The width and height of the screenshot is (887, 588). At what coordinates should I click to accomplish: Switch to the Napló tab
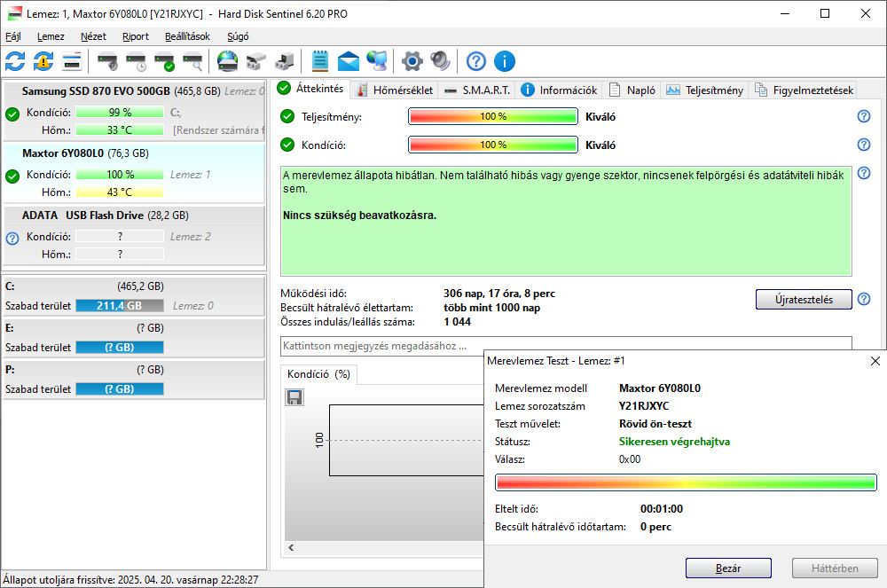tap(632, 90)
